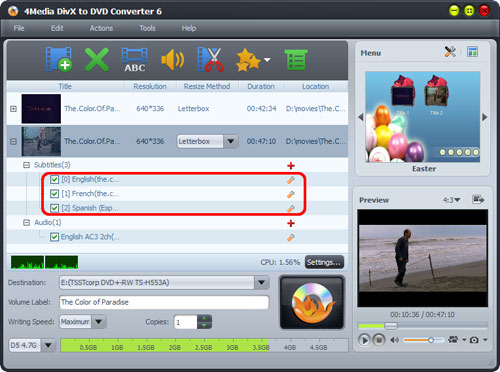Sort by the Location column header

click(x=316, y=86)
